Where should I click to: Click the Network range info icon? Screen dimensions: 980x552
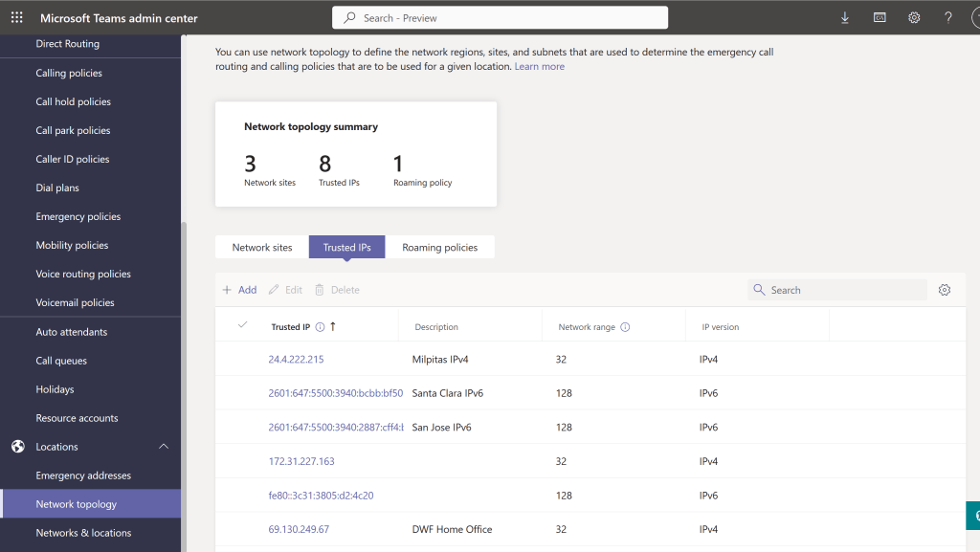pos(625,327)
